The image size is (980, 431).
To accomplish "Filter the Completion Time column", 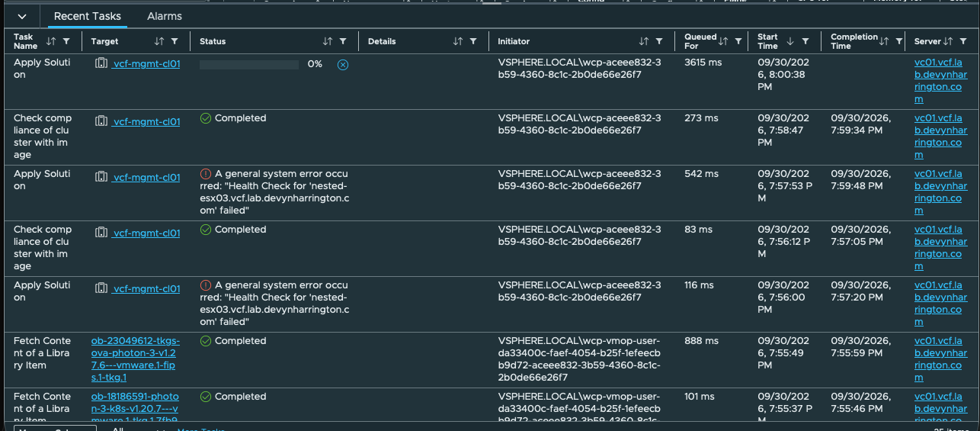I will 899,41.
